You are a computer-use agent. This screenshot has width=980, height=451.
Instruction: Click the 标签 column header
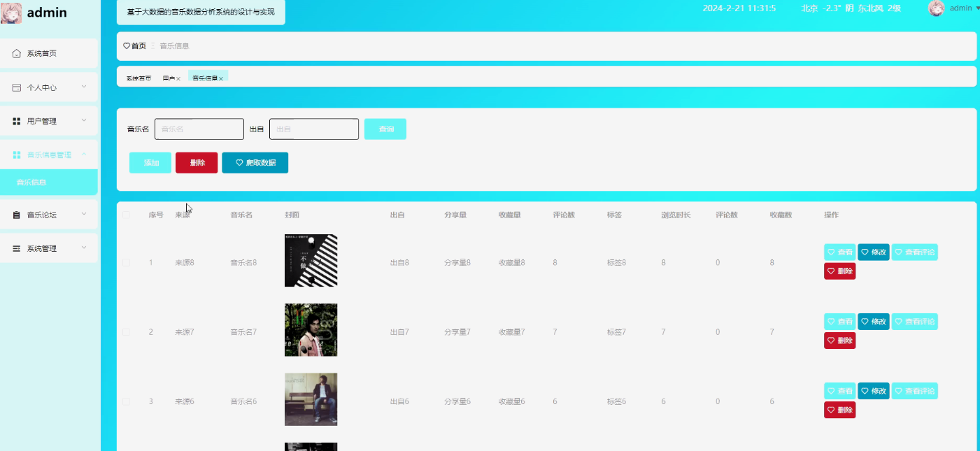(615, 215)
